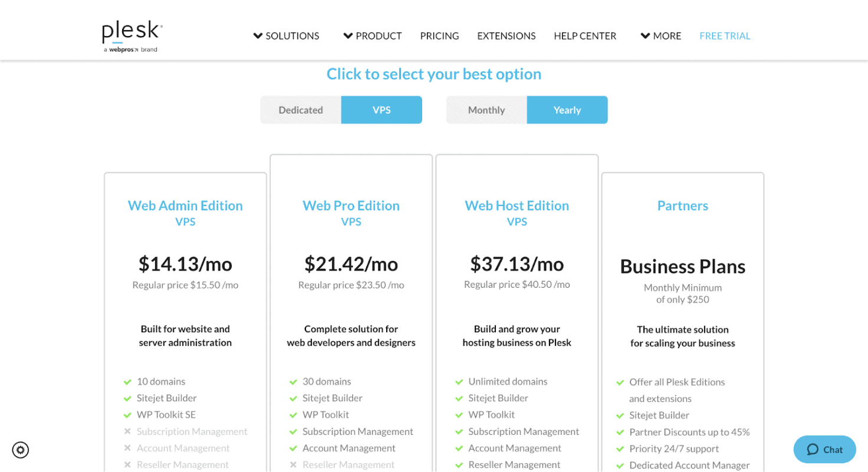This screenshot has width=868, height=472.
Task: Expand the More dropdown menu
Action: click(661, 36)
